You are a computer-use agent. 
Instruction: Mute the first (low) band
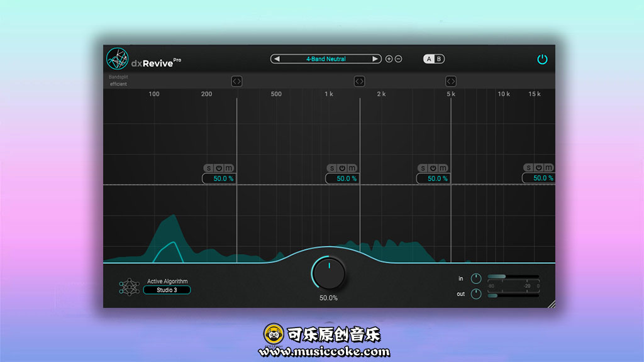229,168
